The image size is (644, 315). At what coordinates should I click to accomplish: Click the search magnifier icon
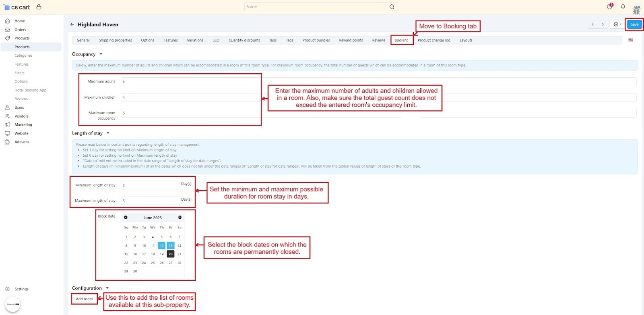pyautogui.click(x=392, y=7)
